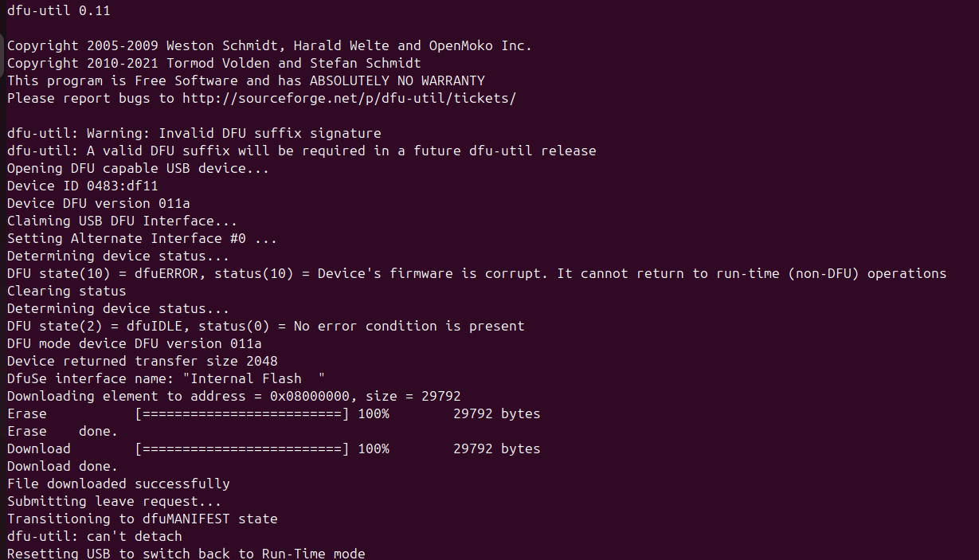Click "Resetting USB to switch back" line
Image resolution: width=979 pixels, height=560 pixels.
pos(186,554)
